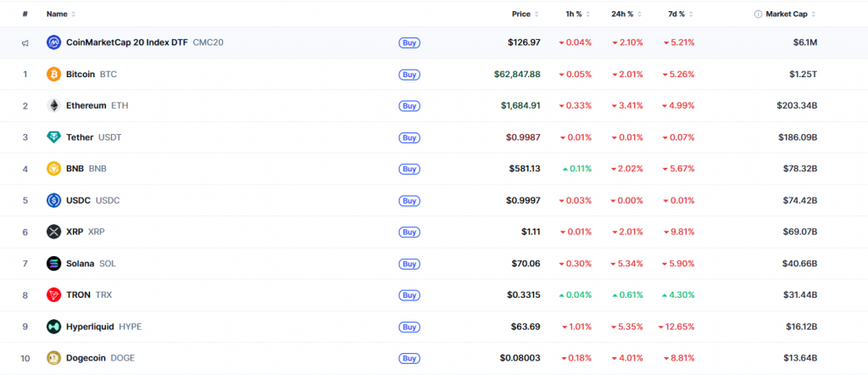
Task: Click the Market Cap info icon
Action: 758,14
